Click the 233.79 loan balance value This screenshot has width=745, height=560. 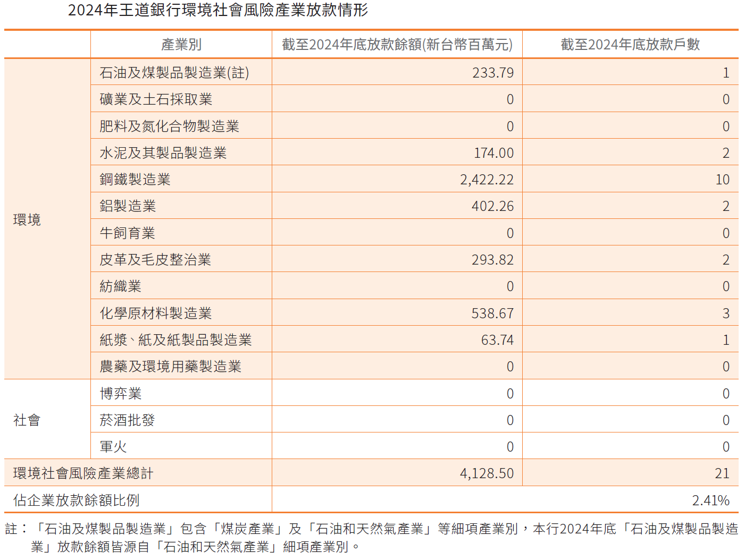point(493,73)
